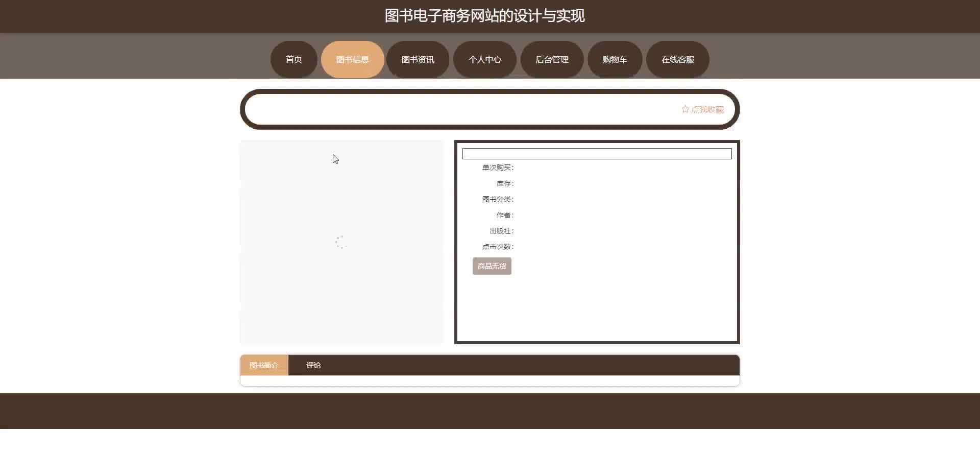
Task: Open the 在线客服 nav item
Action: click(677, 59)
